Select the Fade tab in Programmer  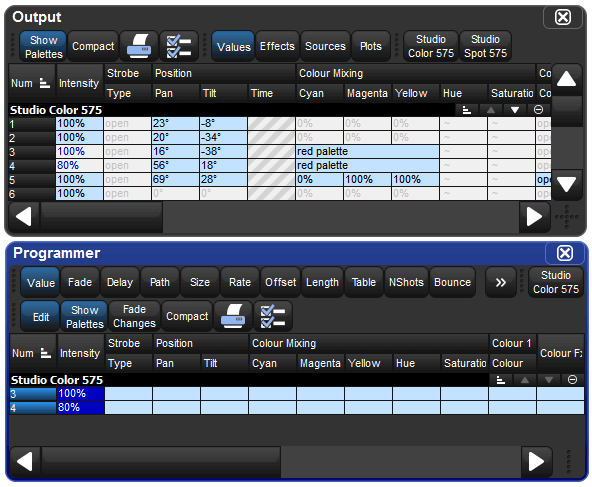click(80, 282)
